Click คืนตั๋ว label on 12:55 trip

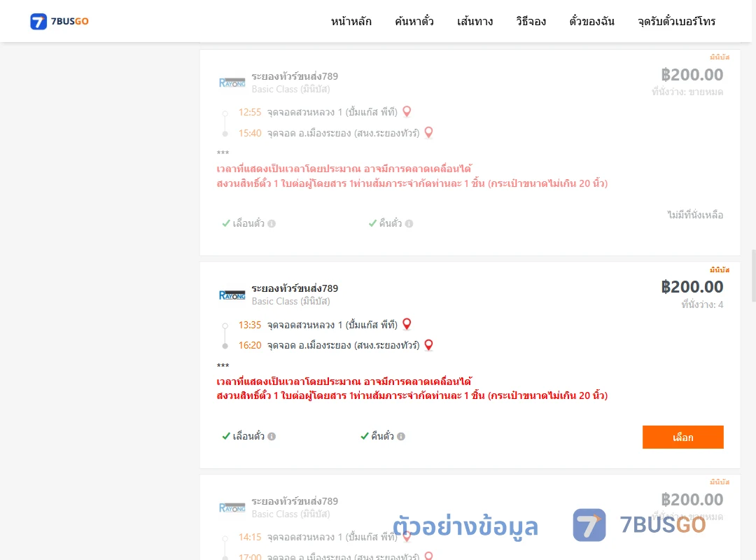point(390,223)
